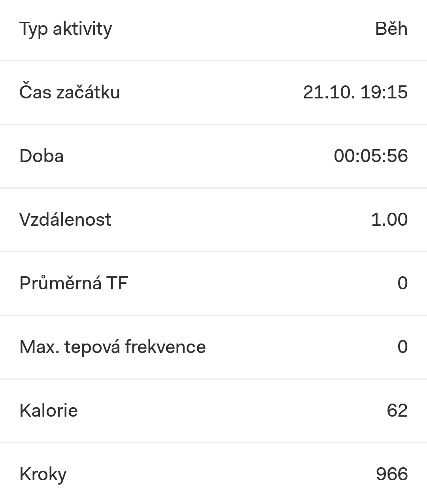Open the Max. tepová frekvence row
The image size is (427, 504).
213,347
